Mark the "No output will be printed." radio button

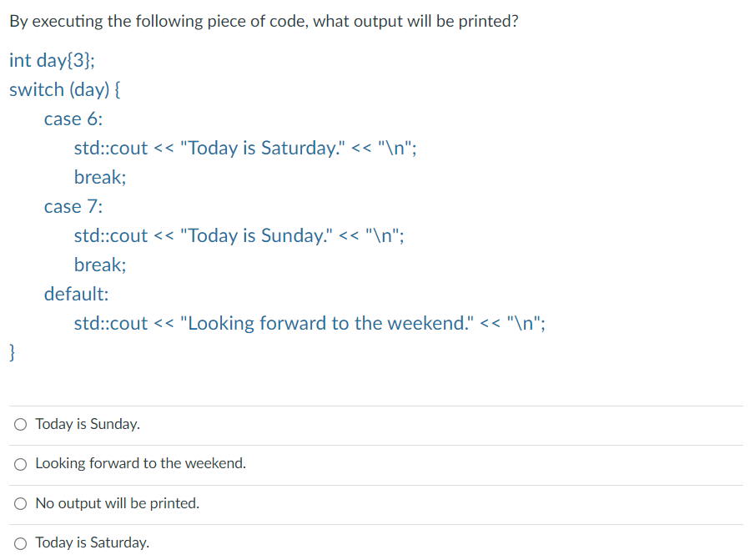(20, 503)
